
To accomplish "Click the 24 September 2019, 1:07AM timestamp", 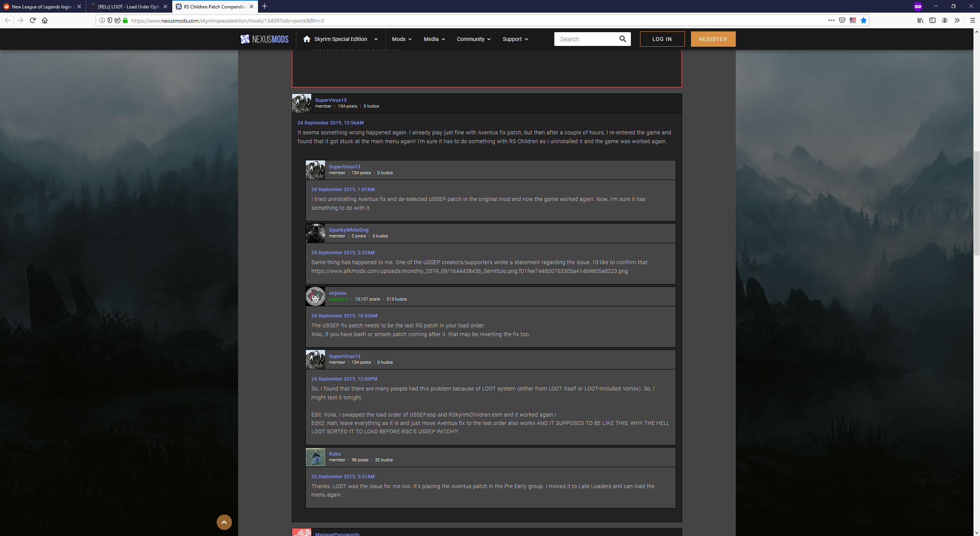I will pyautogui.click(x=343, y=189).
